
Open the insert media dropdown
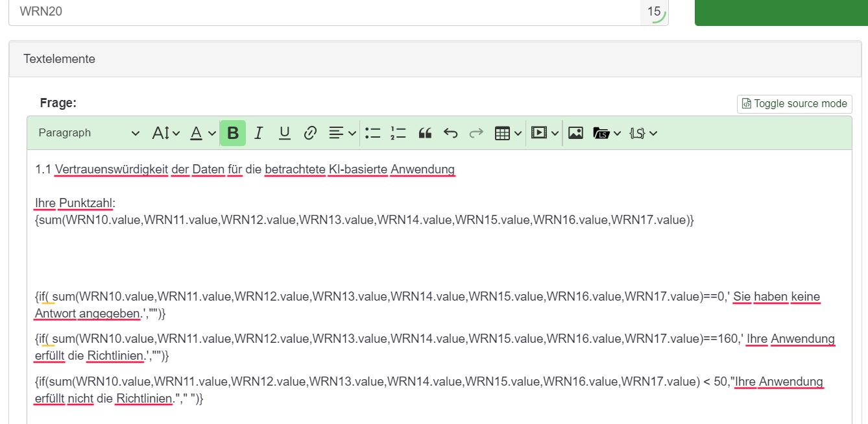(545, 133)
